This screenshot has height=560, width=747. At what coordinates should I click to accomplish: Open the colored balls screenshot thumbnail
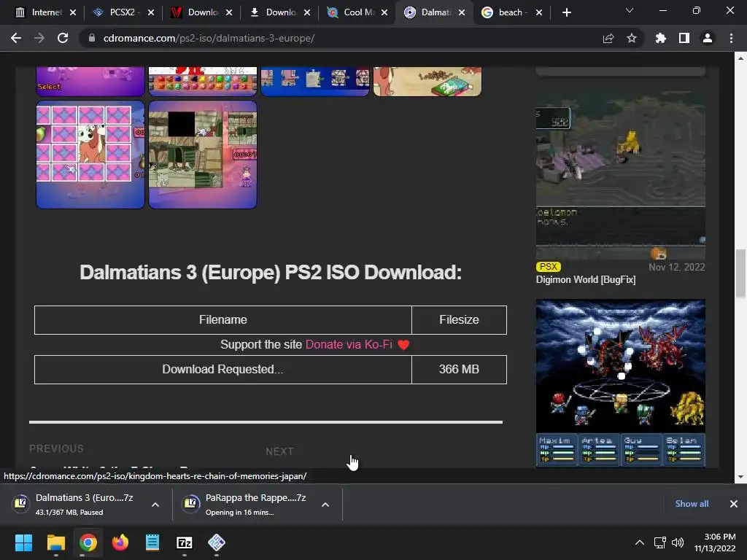[203, 81]
